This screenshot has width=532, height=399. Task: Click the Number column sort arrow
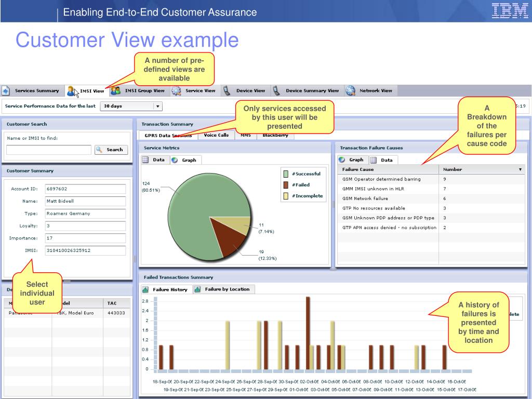520,169
